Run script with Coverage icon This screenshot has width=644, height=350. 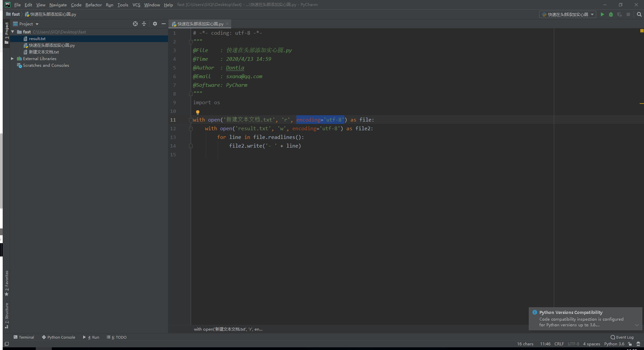pyautogui.click(x=620, y=14)
